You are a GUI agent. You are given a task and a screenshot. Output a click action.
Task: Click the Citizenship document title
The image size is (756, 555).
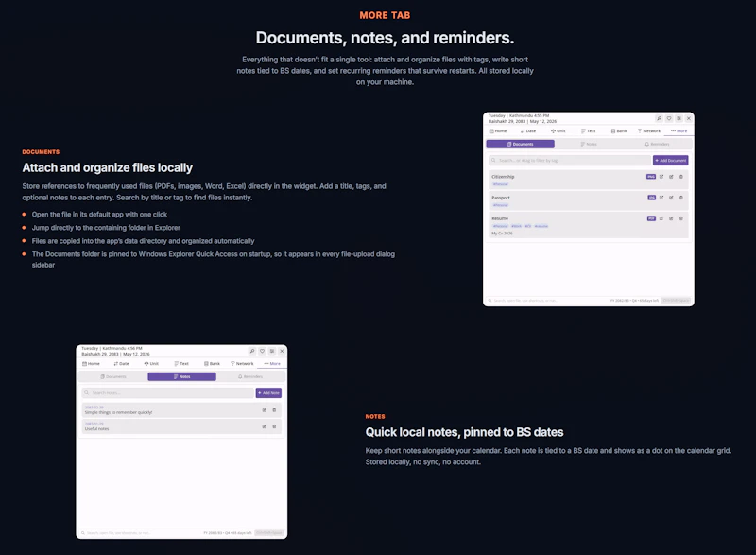click(503, 177)
